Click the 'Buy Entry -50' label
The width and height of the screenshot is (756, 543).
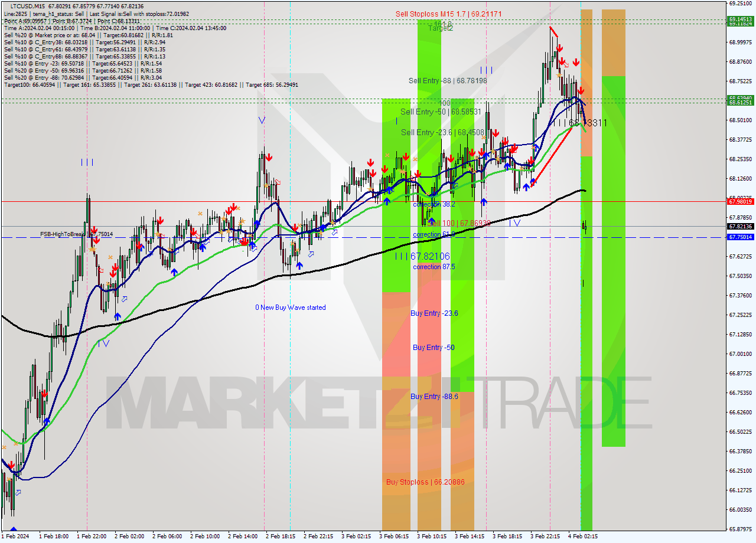point(434,348)
